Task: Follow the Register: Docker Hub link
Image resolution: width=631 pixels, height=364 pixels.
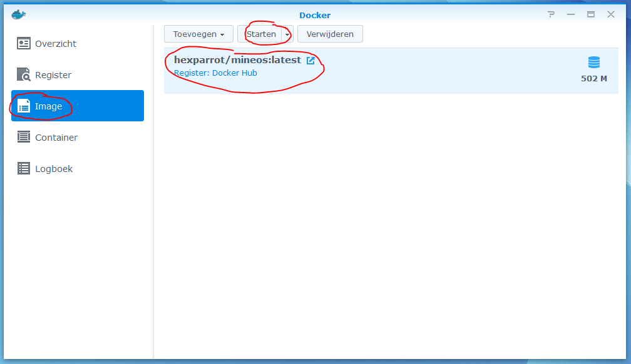Action: pyautogui.click(x=215, y=73)
